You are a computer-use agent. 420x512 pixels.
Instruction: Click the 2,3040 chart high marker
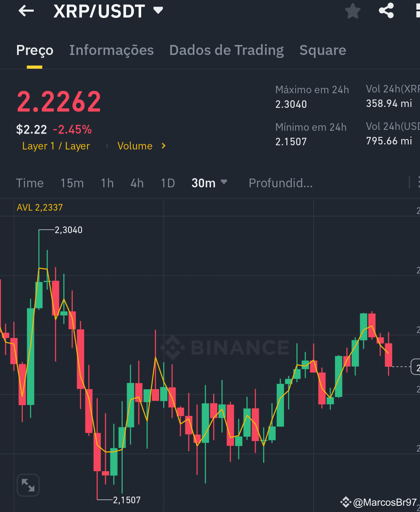(69, 230)
